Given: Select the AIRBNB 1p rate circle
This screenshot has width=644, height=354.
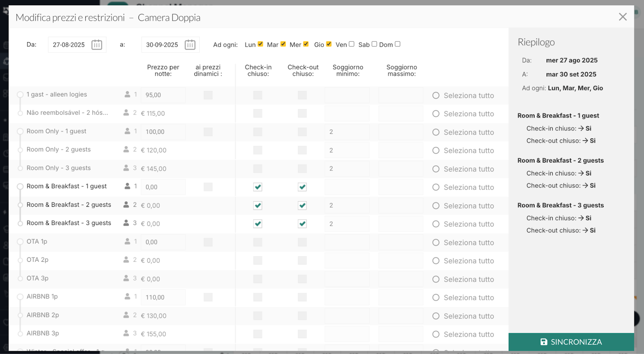Looking at the screenshot, I should 20,297.
